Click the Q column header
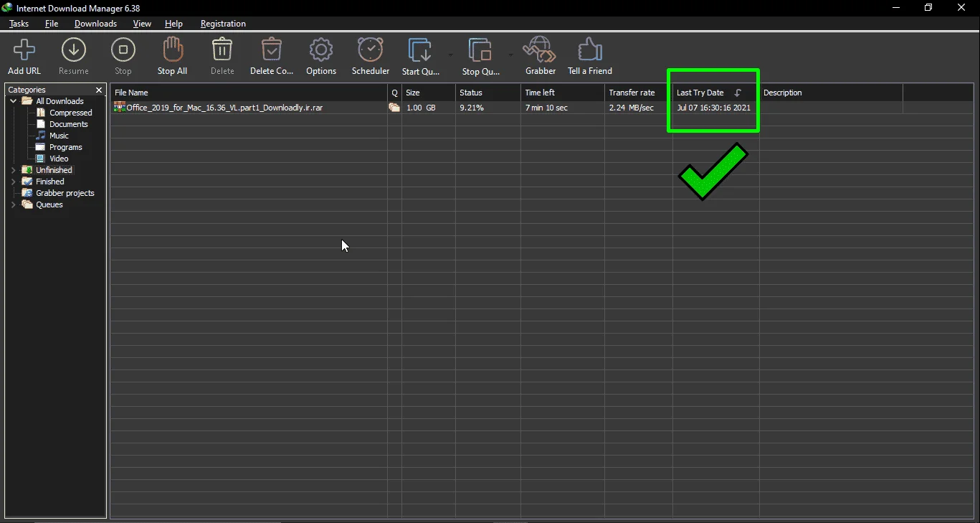The height and width of the screenshot is (523, 980). tap(394, 93)
